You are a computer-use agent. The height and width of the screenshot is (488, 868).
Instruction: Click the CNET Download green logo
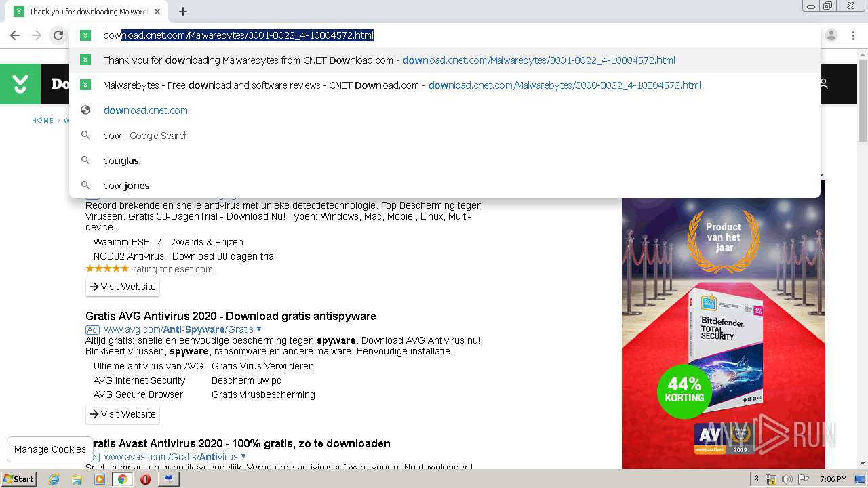20,84
